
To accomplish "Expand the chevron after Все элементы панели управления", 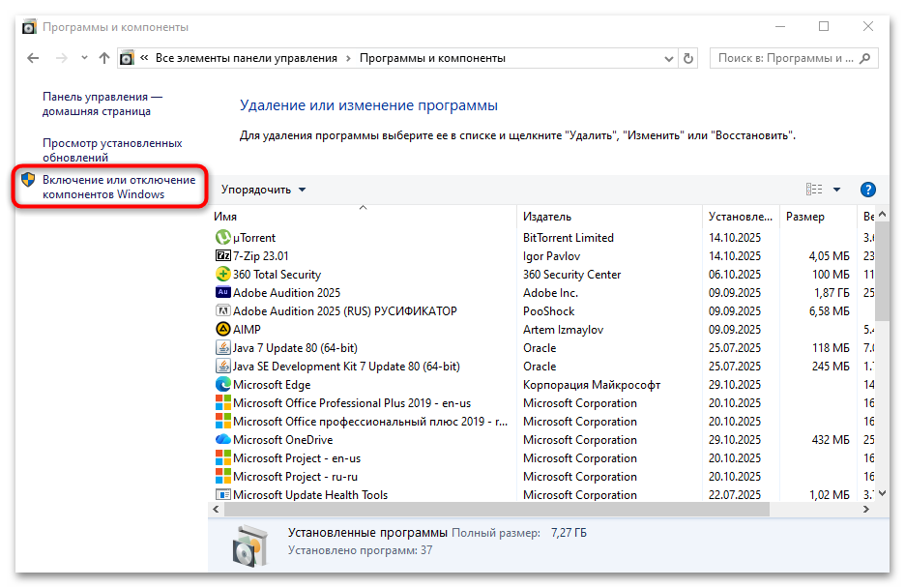I will 348,58.
